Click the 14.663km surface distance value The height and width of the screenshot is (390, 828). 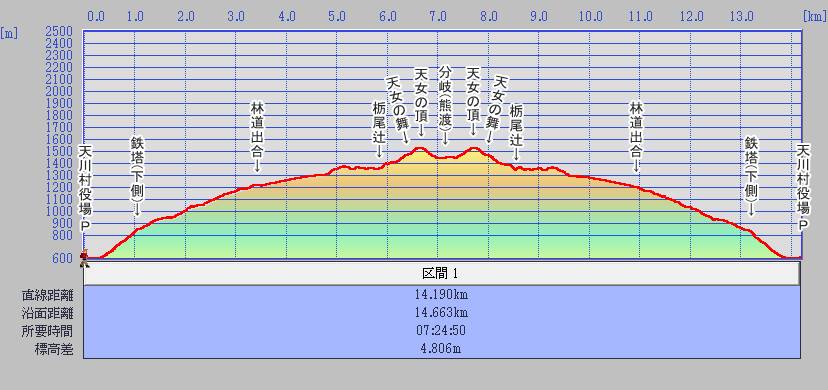(441, 313)
